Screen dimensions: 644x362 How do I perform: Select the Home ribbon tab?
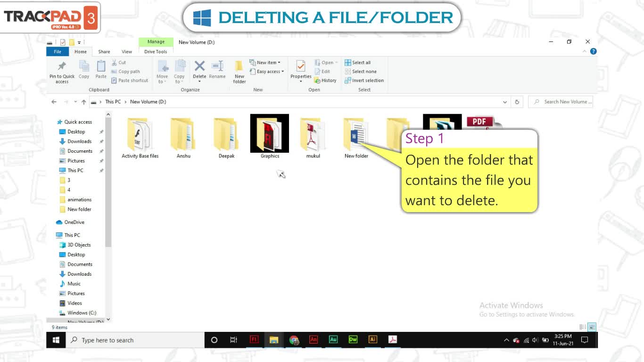(81, 51)
